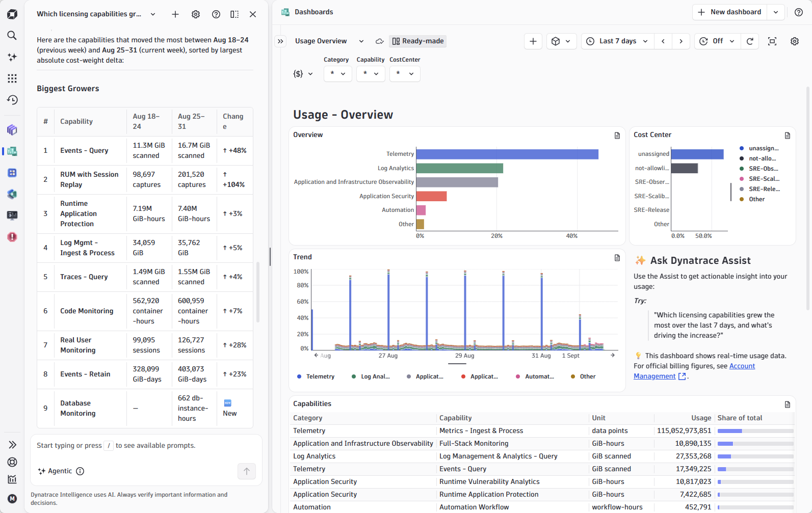Screen dimensions: 812x513
Task: Open the Capabilities tile document icon
Action: point(788,404)
